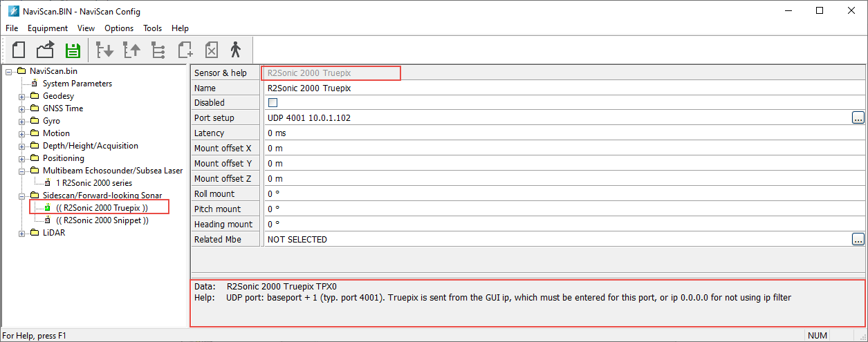
Task: Click the green icon of R2Sonic 2000 Truepix
Action: (48, 207)
